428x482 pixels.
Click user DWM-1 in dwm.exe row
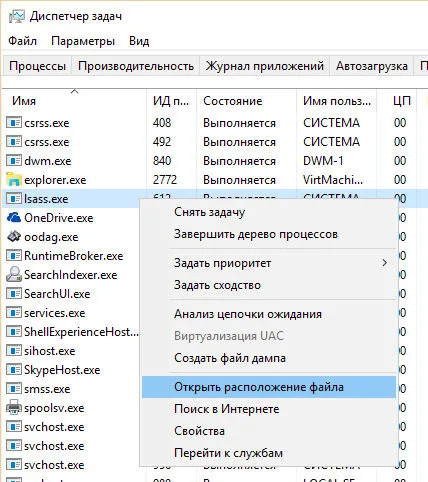(x=323, y=161)
